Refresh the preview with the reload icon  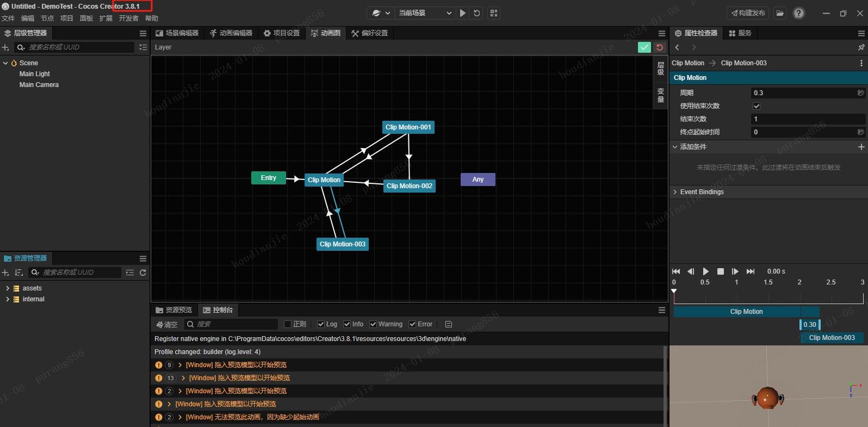[477, 13]
